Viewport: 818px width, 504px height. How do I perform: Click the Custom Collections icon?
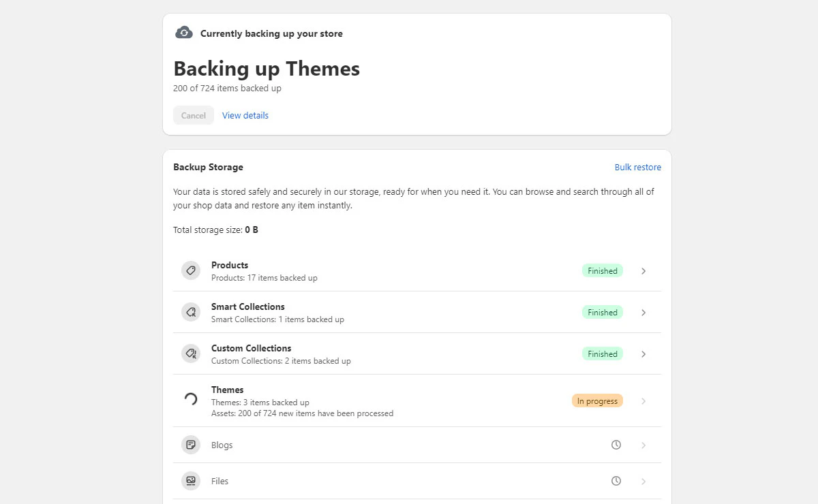[190, 353]
